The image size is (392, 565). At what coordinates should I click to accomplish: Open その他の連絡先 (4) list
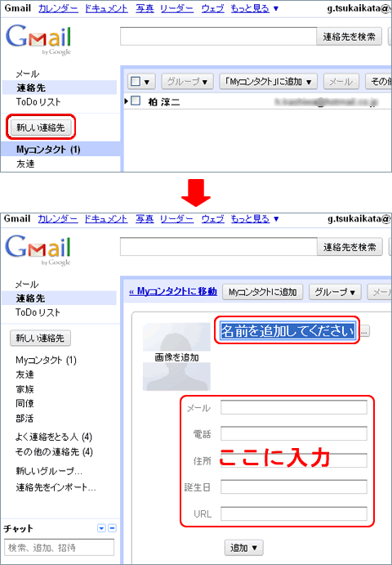tap(54, 451)
